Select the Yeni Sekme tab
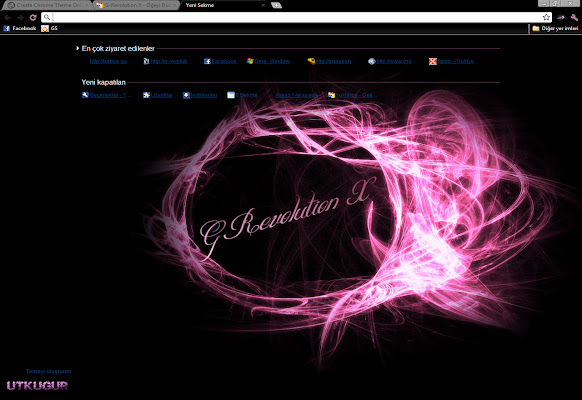The image size is (582, 400). tap(223, 5)
